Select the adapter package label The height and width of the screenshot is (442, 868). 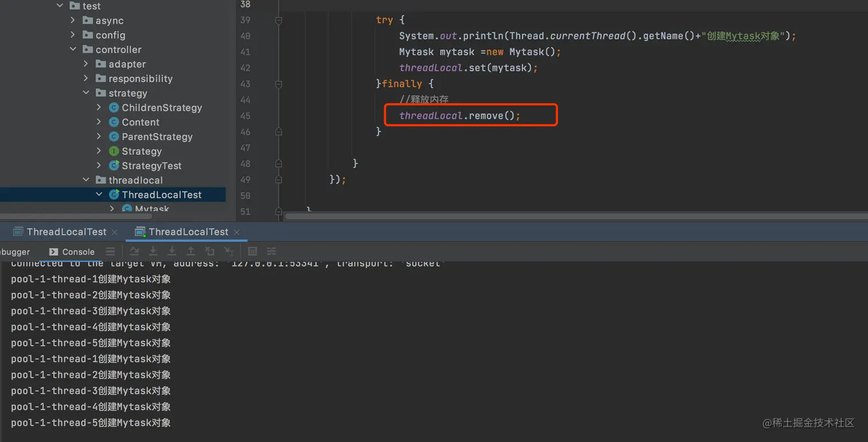127,64
